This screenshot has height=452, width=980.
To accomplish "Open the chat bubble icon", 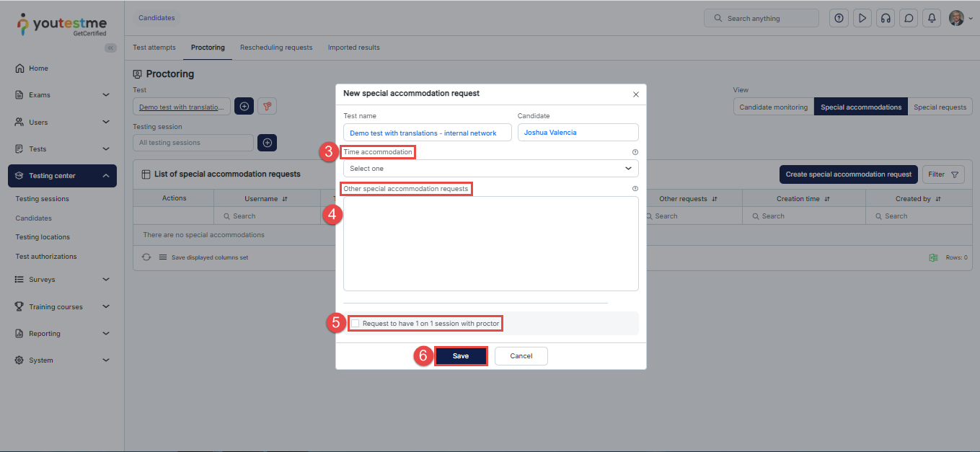I will pos(909,18).
